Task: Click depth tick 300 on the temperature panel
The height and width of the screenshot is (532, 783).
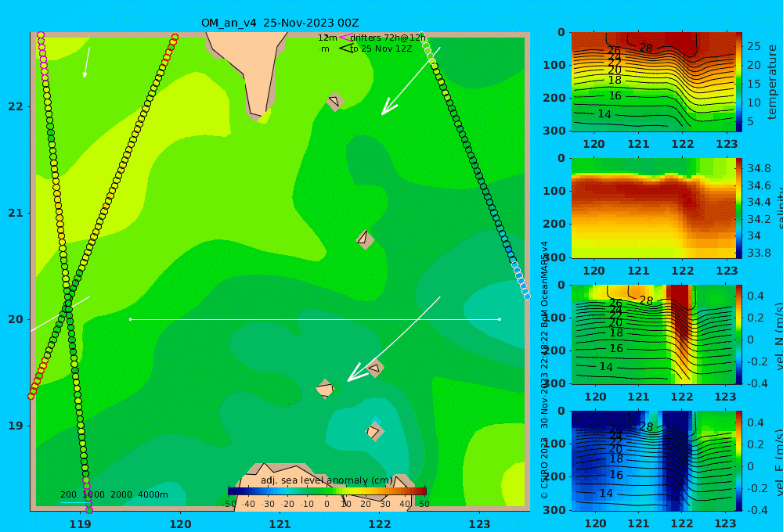Action: click(554, 131)
